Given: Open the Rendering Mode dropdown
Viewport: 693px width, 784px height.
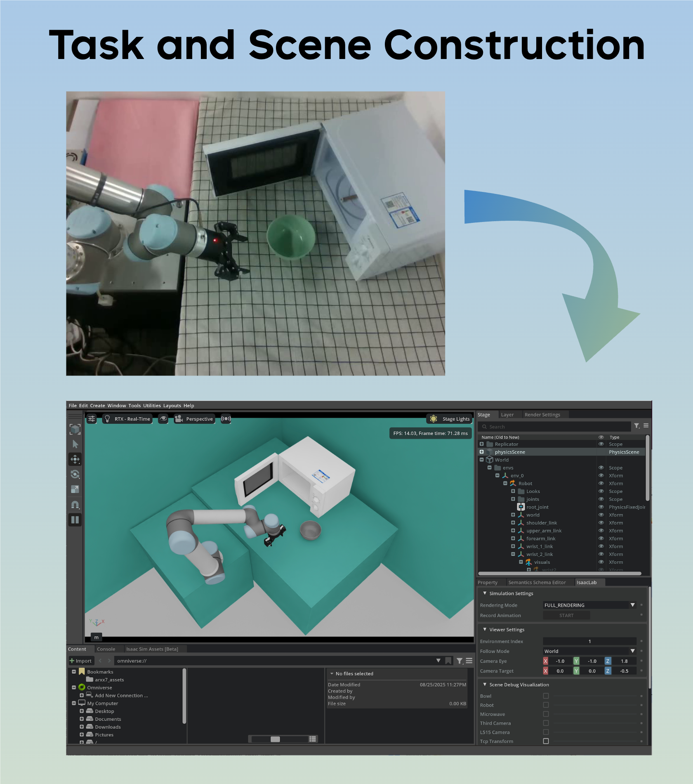Looking at the screenshot, I should [590, 605].
